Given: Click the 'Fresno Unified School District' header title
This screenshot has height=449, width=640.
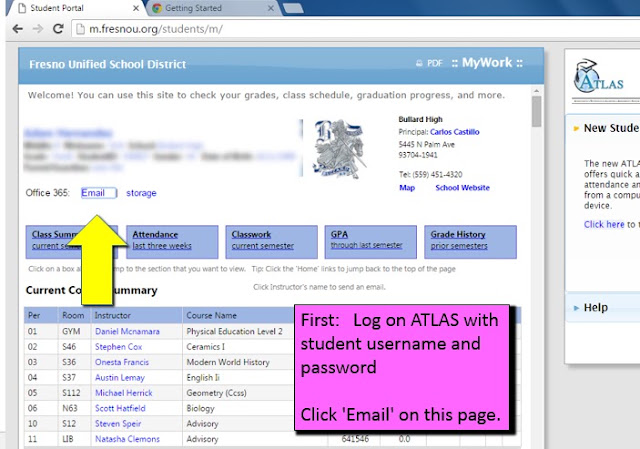Looking at the screenshot, I should 107,64.
